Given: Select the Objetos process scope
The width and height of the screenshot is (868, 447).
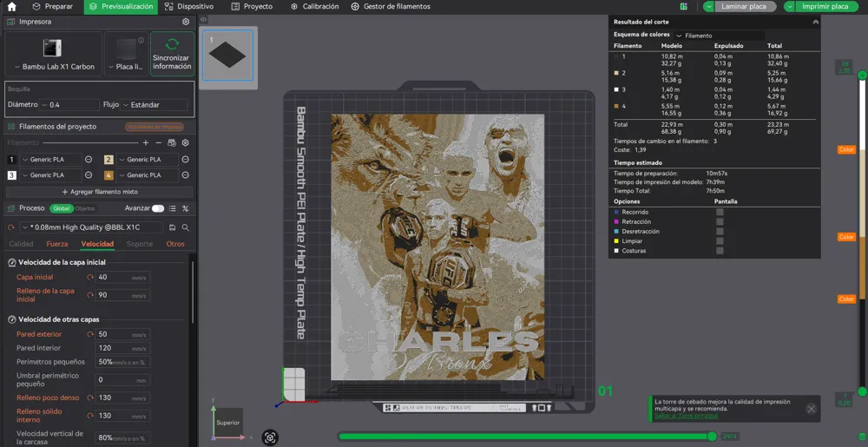Looking at the screenshot, I should (x=85, y=208).
